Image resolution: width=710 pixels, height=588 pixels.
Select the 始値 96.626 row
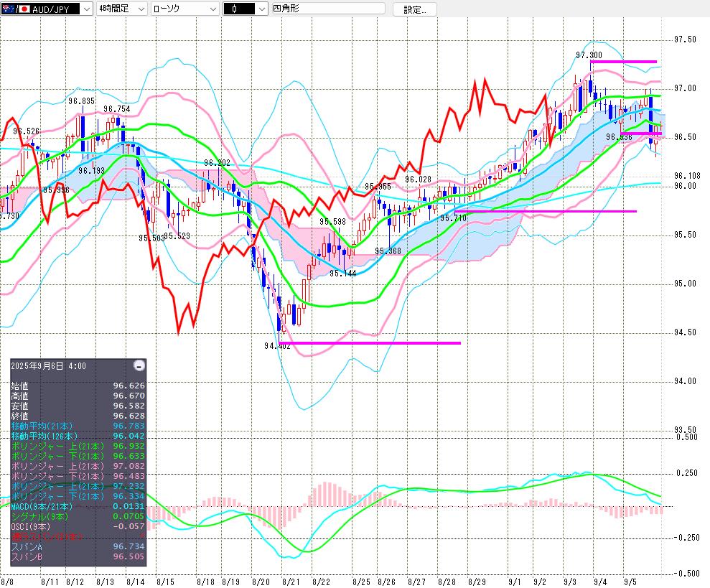point(78,386)
